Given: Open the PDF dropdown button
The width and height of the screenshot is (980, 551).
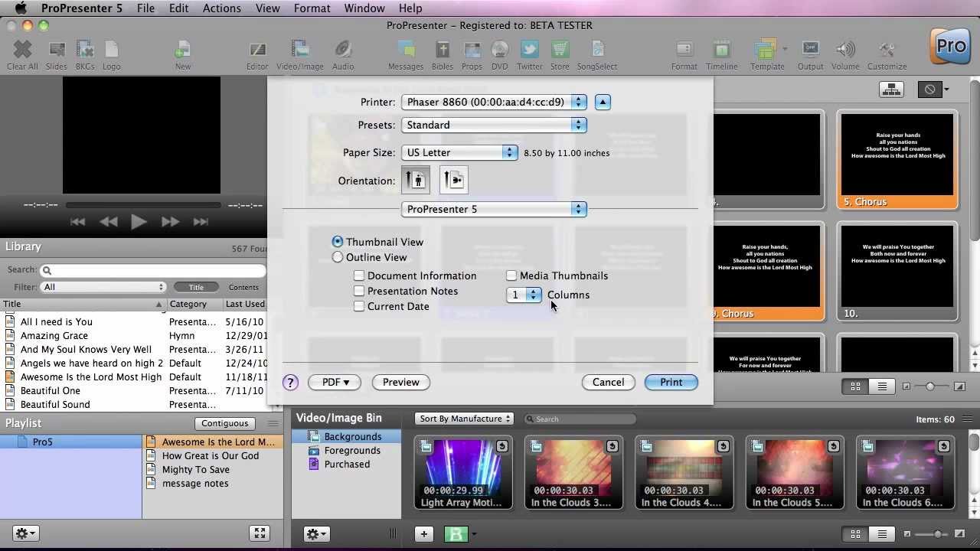Looking at the screenshot, I should point(335,382).
